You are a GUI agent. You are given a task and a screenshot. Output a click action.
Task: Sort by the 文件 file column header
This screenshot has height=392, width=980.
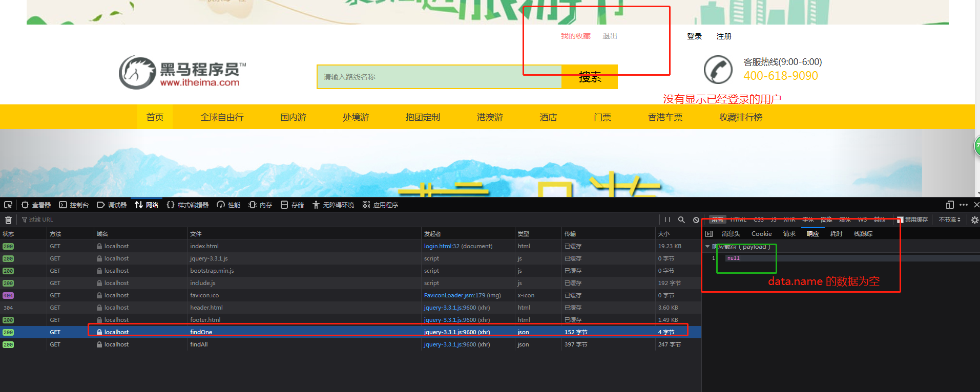(304, 234)
